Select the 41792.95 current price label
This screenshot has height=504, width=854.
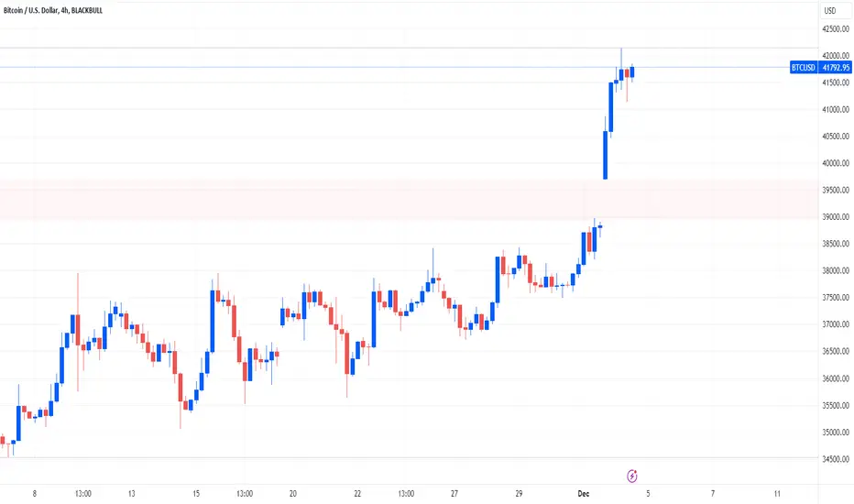[x=836, y=68]
